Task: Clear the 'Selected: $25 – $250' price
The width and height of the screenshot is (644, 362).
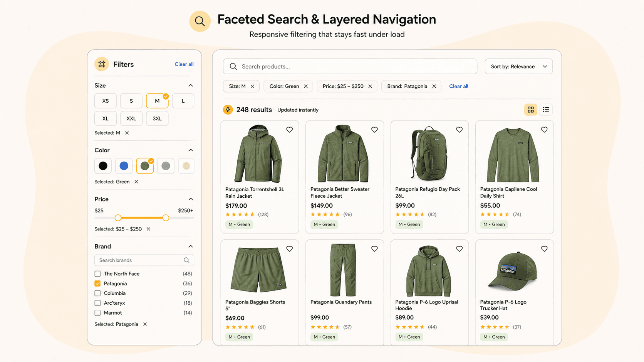Action: click(148, 229)
